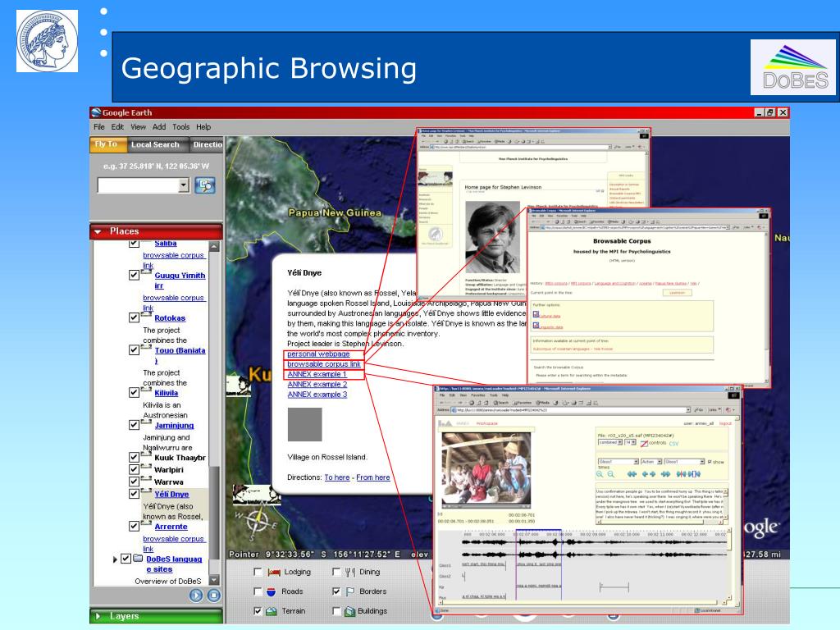840x630 pixels.
Task: Uncheck the Kilivila place checkbox
Action: pyautogui.click(x=134, y=393)
